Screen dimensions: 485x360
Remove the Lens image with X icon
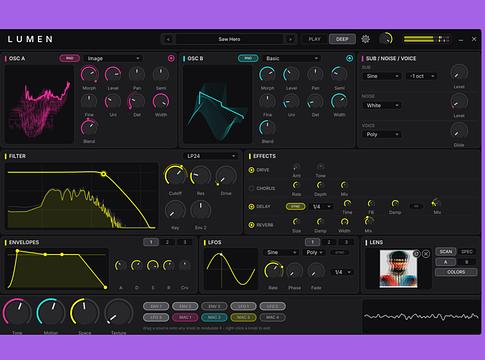tap(426, 254)
